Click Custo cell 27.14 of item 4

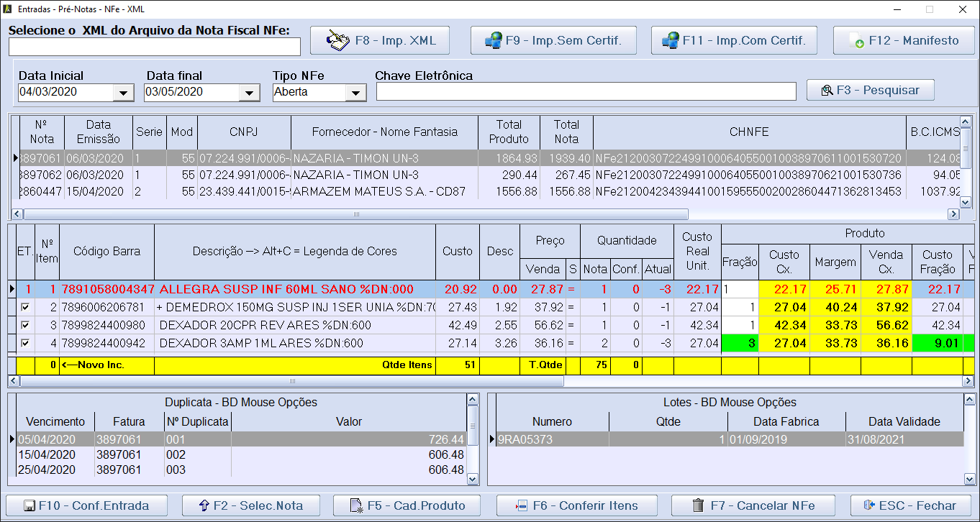coord(458,344)
